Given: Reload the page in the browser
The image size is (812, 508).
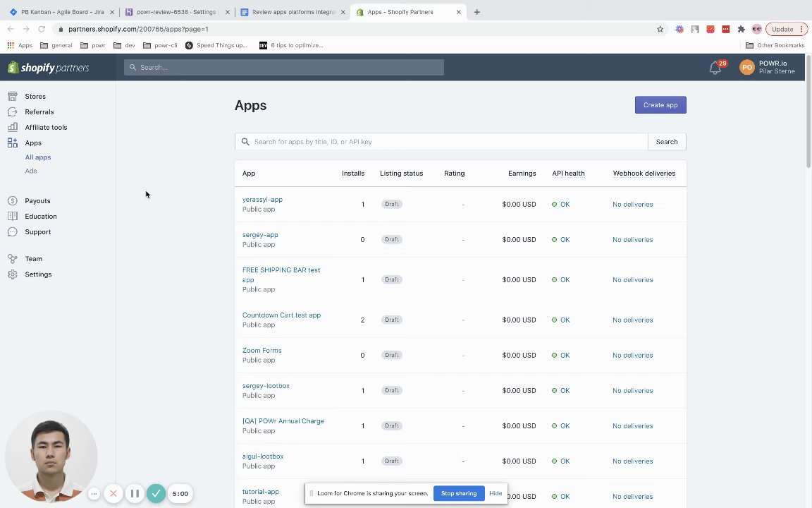Looking at the screenshot, I should point(42,30).
